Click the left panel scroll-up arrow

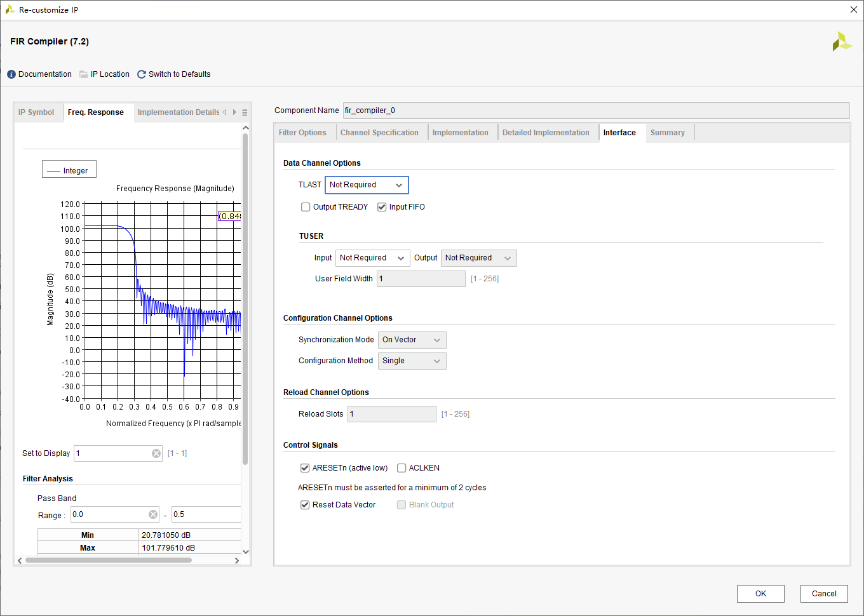tap(246, 128)
